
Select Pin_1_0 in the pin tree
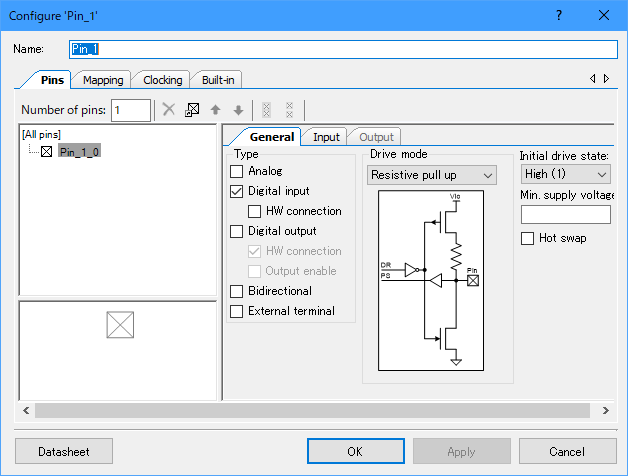click(79, 151)
